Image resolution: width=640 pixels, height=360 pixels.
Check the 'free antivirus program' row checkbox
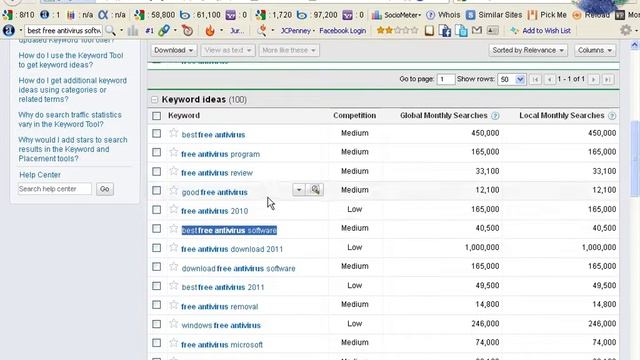pyautogui.click(x=156, y=152)
